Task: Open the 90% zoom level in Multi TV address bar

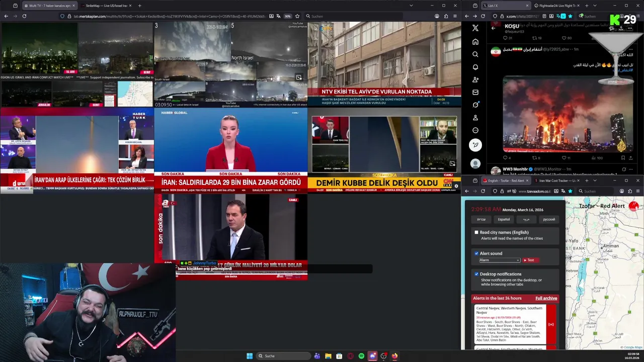Action: point(287,16)
